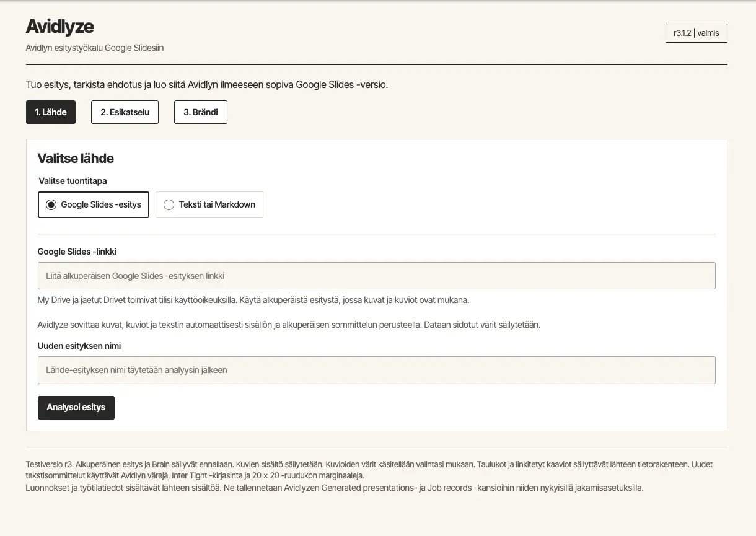Click the Luonnokset ja työtilatiedot footer line
756x536 pixels.
pos(335,488)
